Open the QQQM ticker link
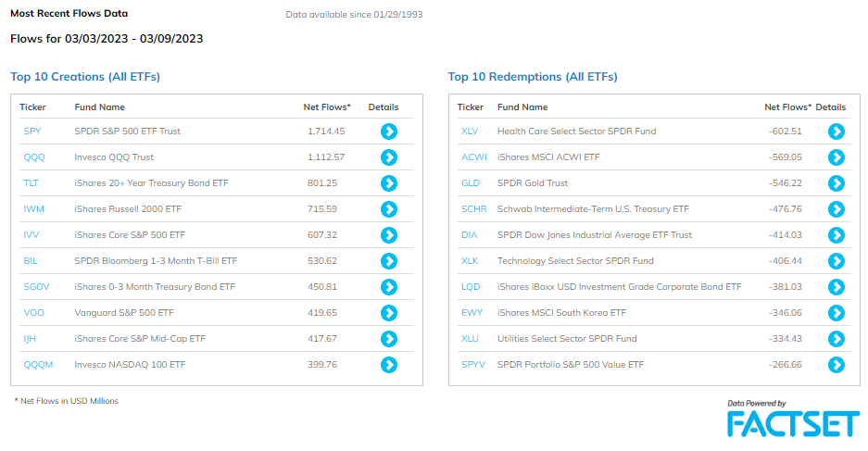The width and height of the screenshot is (868, 451). point(38,365)
